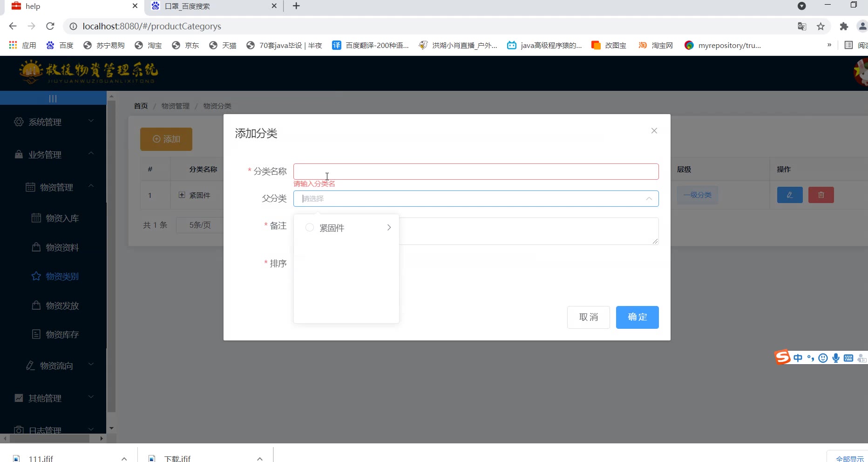The image size is (868, 462).
Task: Click the 备注 textarea
Action: (529, 231)
